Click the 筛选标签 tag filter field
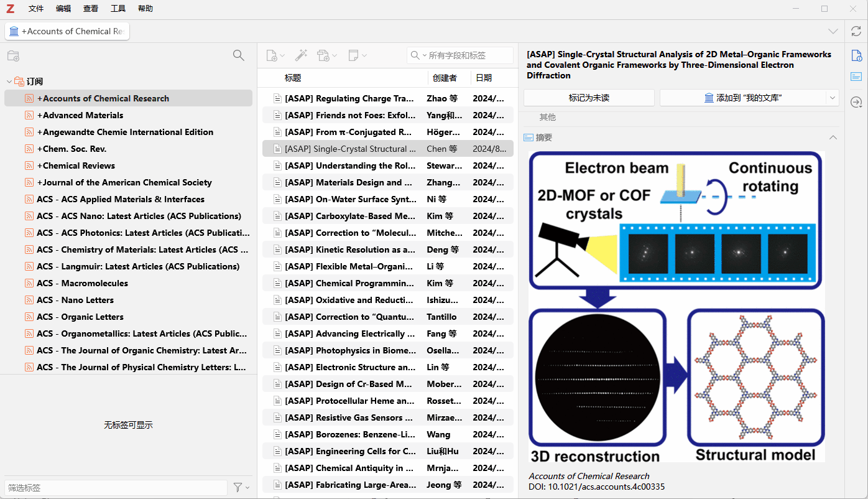 116,488
